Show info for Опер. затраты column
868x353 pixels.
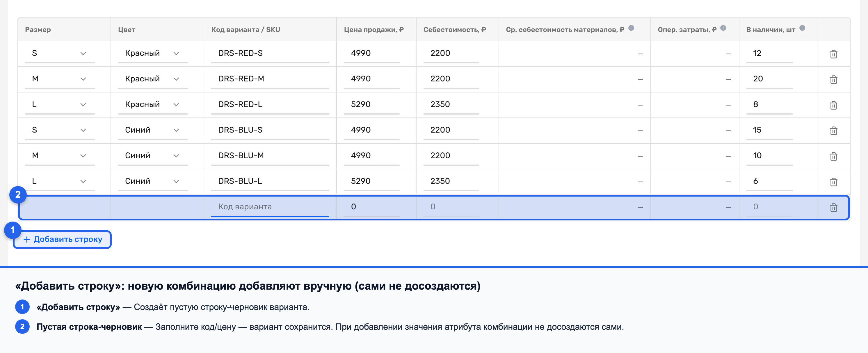[x=723, y=28]
